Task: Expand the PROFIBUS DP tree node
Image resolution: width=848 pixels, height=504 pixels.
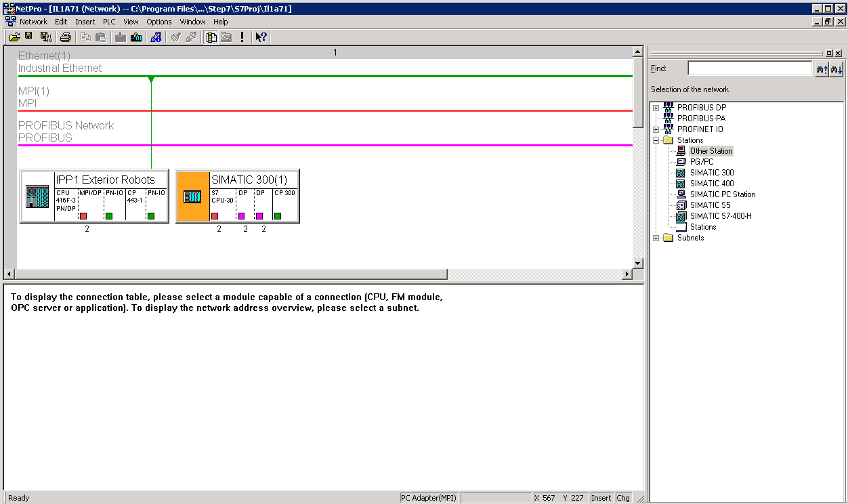Action: pos(656,108)
